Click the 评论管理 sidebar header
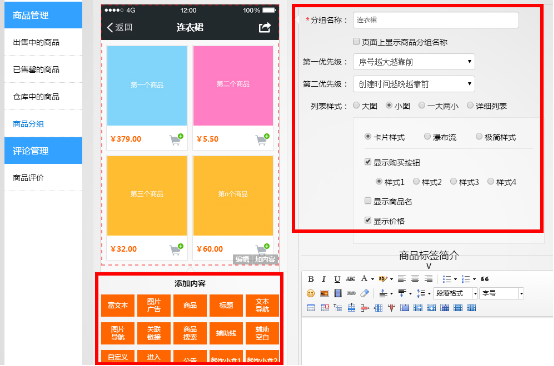The height and width of the screenshot is (366, 554). click(x=43, y=150)
